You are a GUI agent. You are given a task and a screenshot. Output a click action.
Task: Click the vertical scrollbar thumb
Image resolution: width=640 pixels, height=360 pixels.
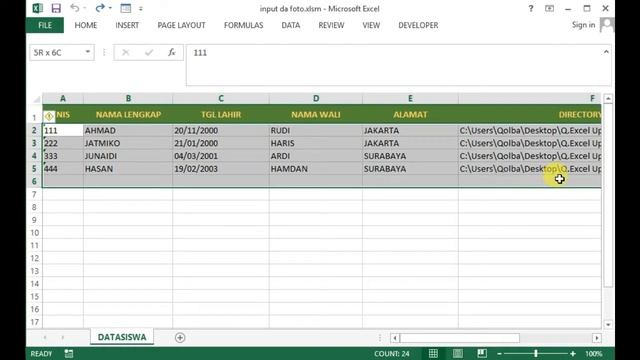pos(608,195)
